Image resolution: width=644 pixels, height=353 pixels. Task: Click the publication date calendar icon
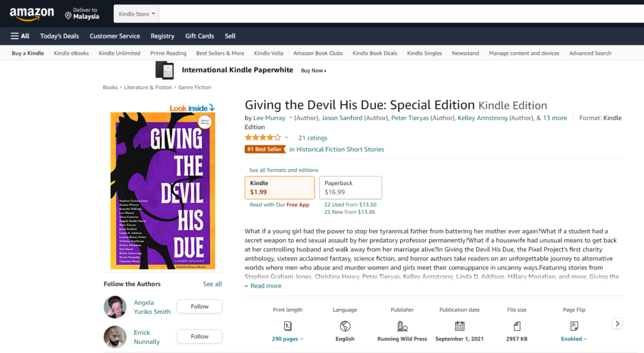click(x=460, y=327)
